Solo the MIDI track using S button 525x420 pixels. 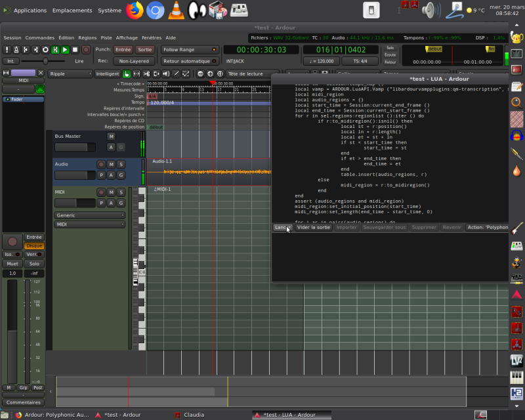click(121, 192)
